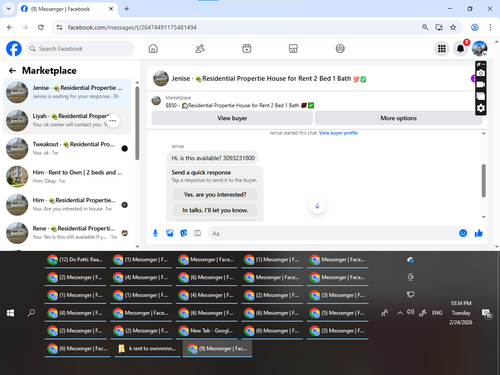Open the Marketplace storefront icon in navbar
The height and width of the screenshot is (375, 500).
coord(293,49)
